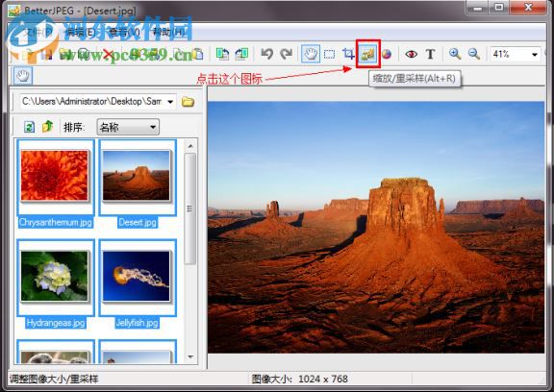This screenshot has width=554, height=392.
Task: Open the zoom percentage dropdown showing 41%
Action: tap(535, 55)
